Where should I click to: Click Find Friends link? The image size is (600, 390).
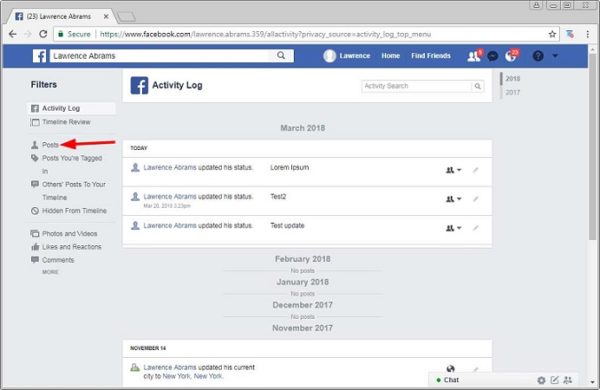tap(430, 56)
